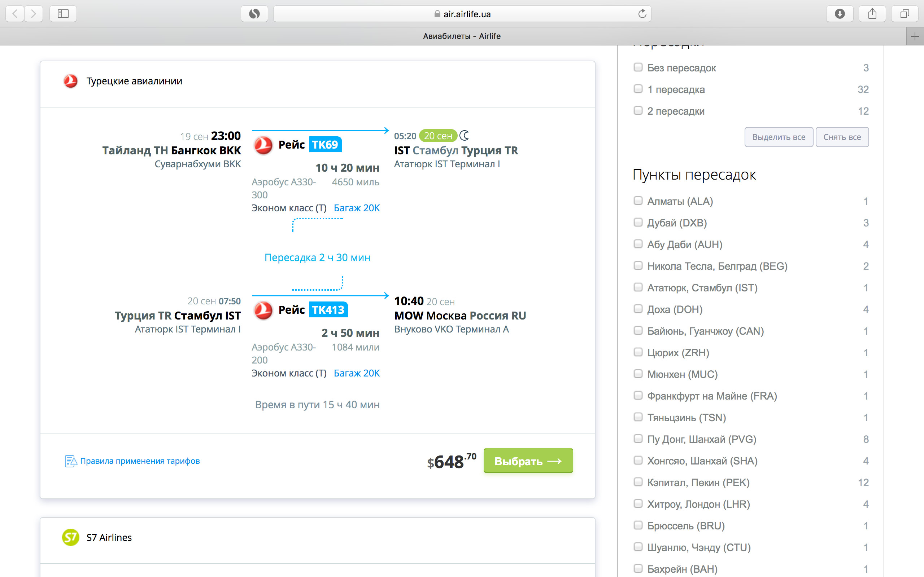Tick the 'Дубай (DXB)' transfer point checkbox
The height and width of the screenshot is (577, 924).
click(638, 223)
